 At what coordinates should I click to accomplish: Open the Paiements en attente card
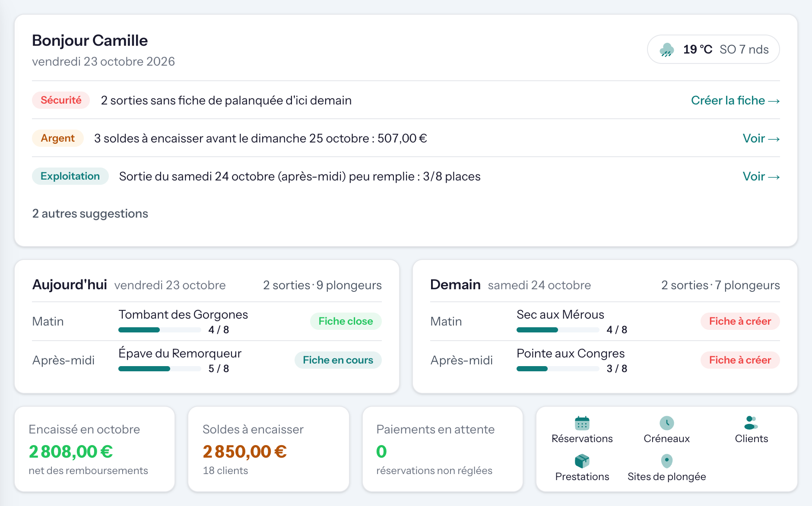(443, 449)
